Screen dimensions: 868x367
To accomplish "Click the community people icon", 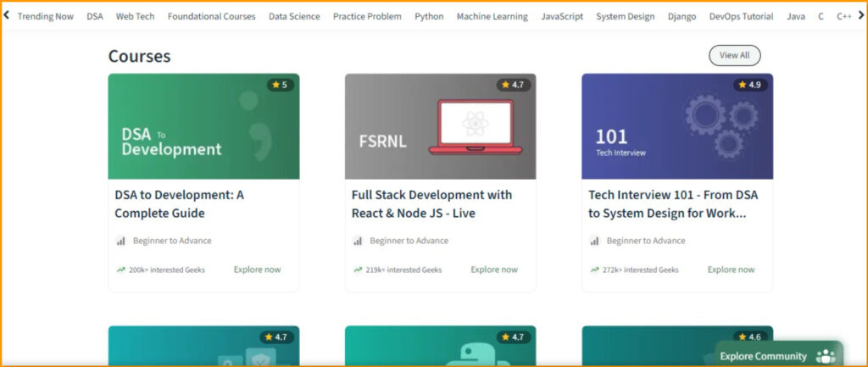I will click(825, 356).
